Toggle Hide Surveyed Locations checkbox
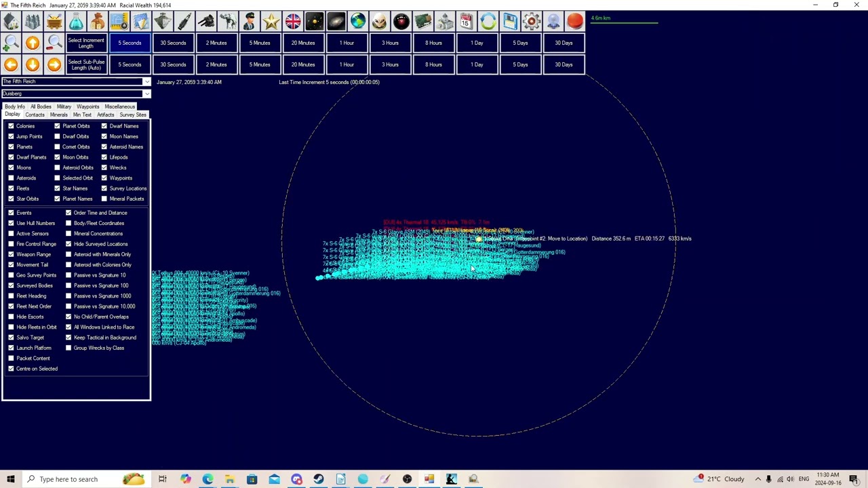Image resolution: width=868 pixels, height=488 pixels. pyautogui.click(x=68, y=244)
